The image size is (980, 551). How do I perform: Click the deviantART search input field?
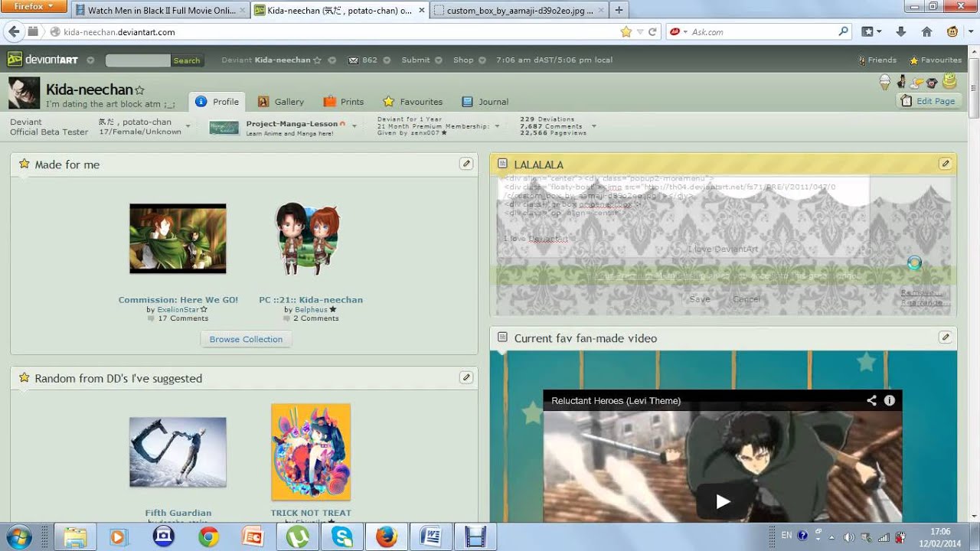point(138,60)
